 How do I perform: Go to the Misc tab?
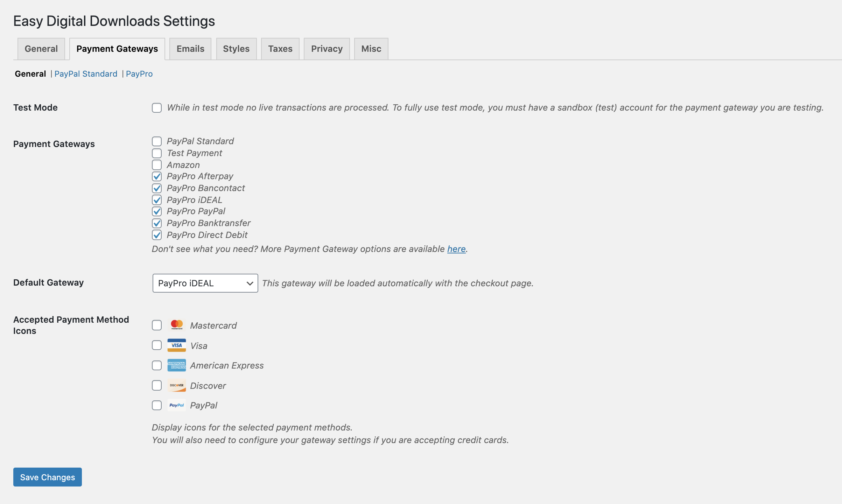tap(371, 49)
